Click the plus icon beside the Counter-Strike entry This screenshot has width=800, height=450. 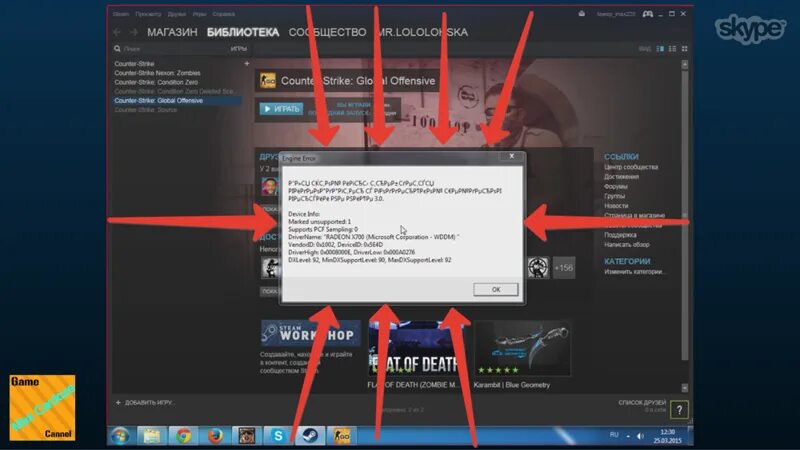pos(246,64)
